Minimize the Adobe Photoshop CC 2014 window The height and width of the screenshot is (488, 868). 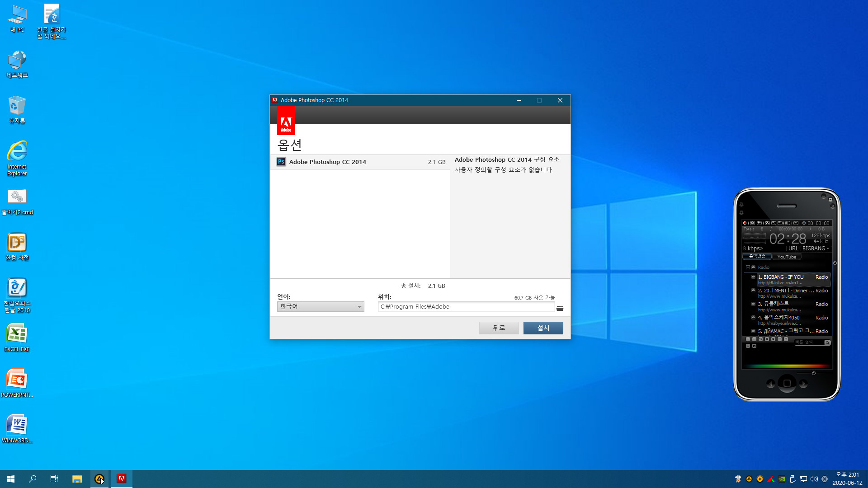coord(519,100)
